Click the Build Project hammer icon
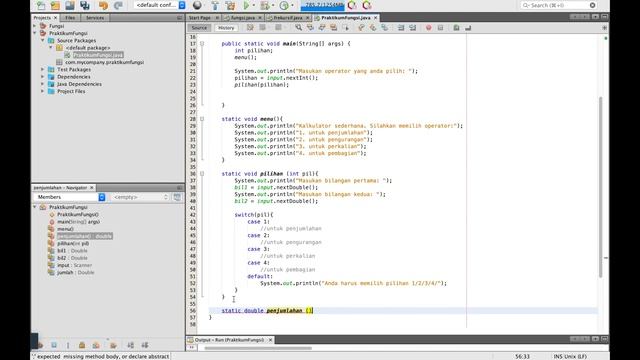 pos(215,5)
